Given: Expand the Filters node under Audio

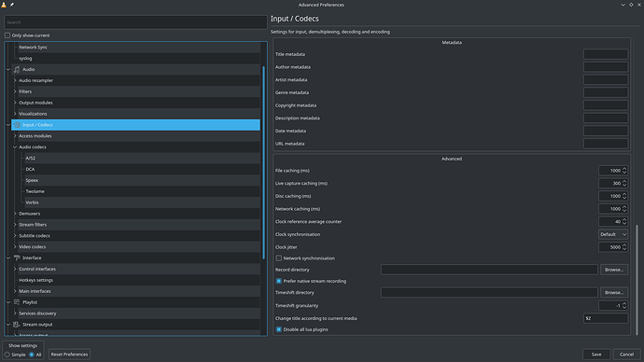Looking at the screenshot, I should pos(15,91).
